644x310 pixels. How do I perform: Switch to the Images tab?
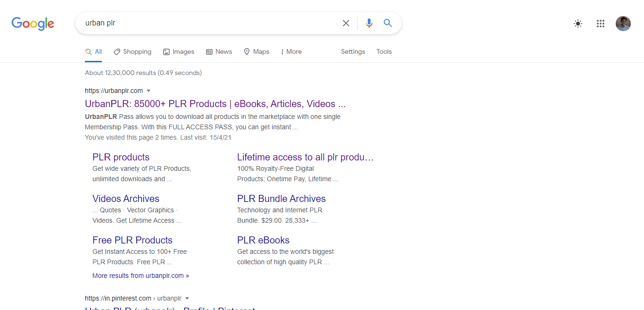(x=179, y=52)
